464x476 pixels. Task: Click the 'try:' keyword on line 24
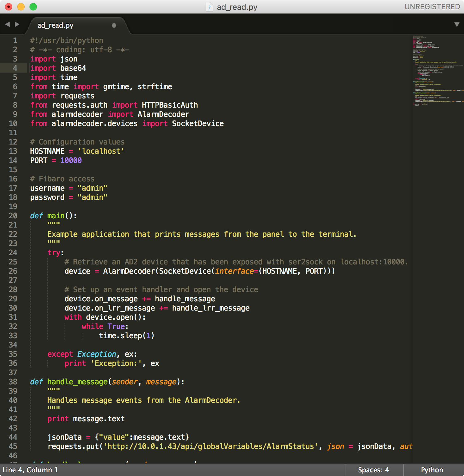56,253
